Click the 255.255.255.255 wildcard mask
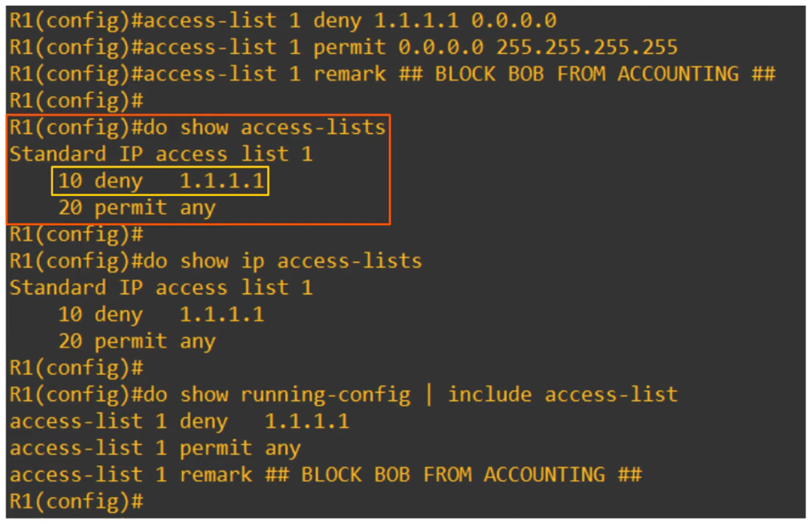 (x=587, y=47)
